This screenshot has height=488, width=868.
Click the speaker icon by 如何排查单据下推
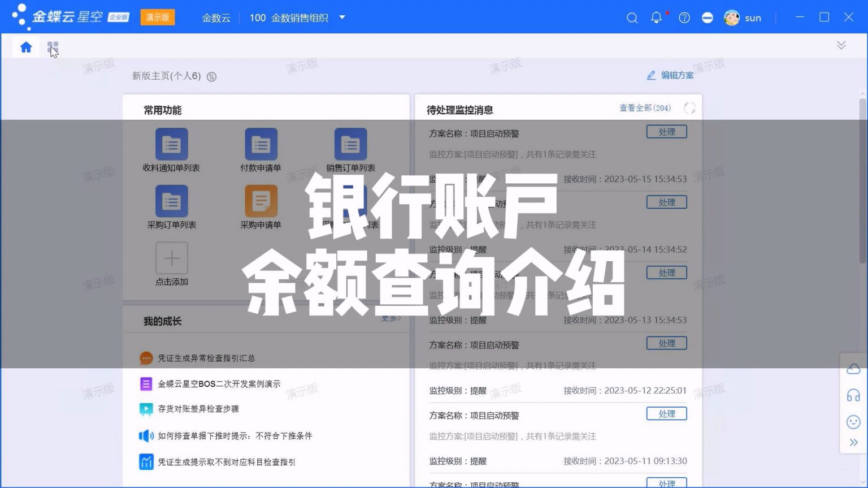point(146,436)
